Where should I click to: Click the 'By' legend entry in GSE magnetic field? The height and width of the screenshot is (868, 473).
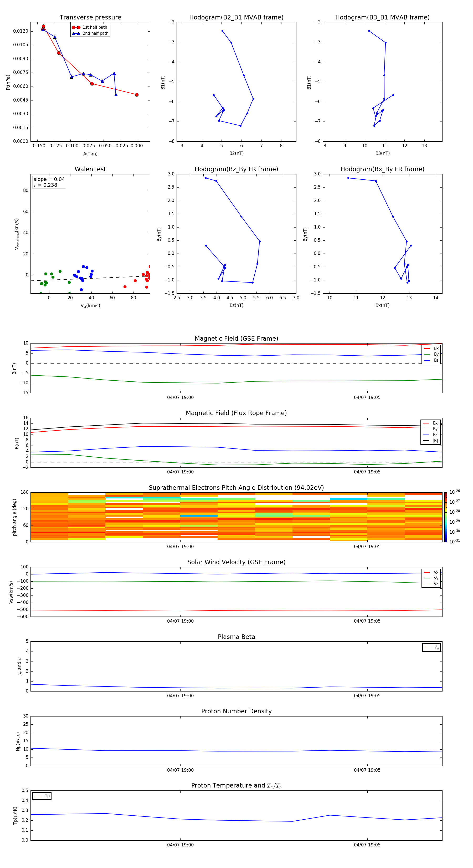(431, 354)
